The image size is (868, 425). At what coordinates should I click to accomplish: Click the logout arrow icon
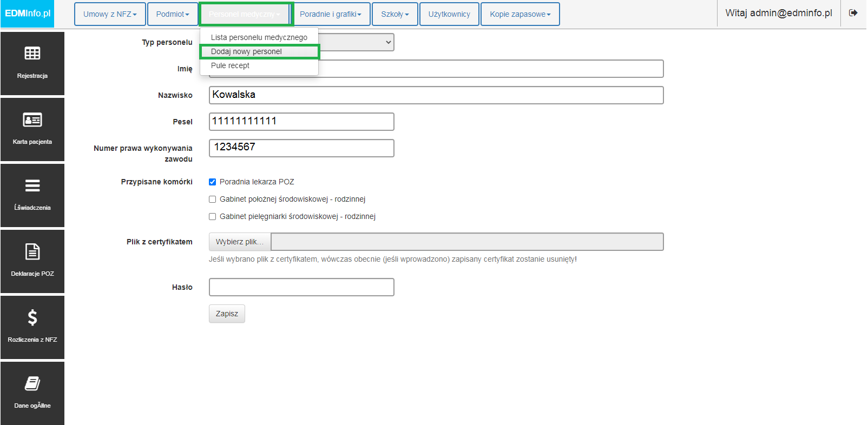853,13
